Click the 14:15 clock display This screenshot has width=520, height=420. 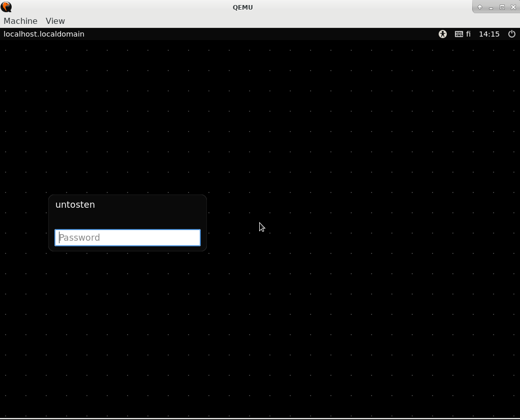pyautogui.click(x=489, y=34)
